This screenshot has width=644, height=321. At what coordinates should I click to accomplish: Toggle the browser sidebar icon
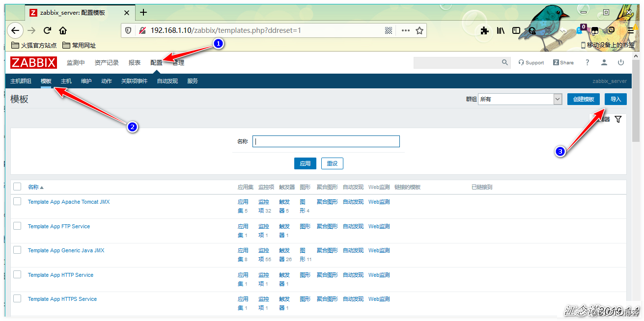point(516,30)
